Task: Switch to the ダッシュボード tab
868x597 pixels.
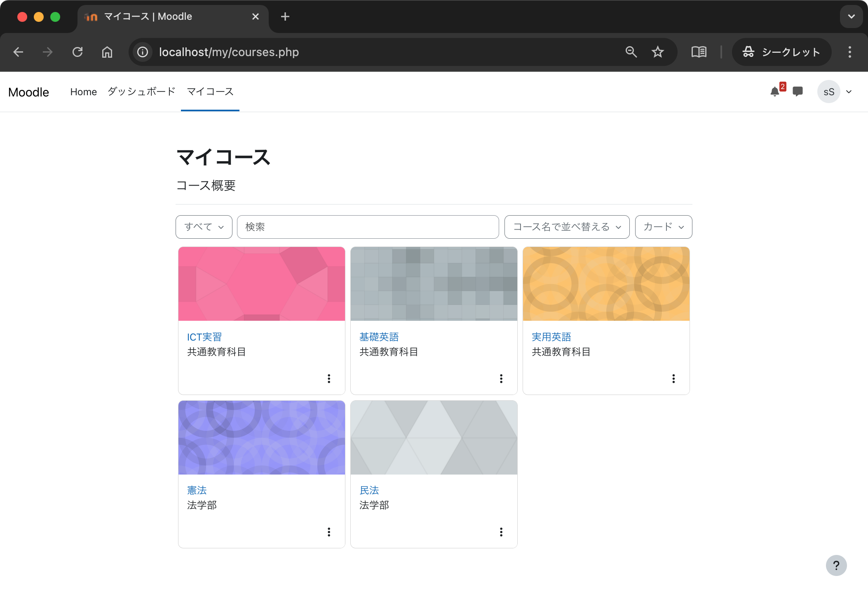Action: pos(141,92)
